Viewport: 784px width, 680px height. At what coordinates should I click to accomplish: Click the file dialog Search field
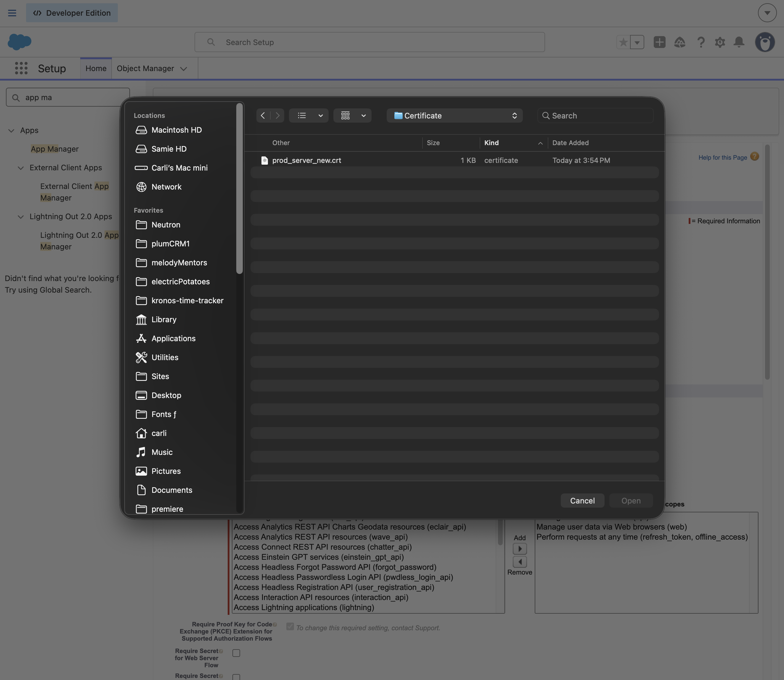click(x=595, y=116)
